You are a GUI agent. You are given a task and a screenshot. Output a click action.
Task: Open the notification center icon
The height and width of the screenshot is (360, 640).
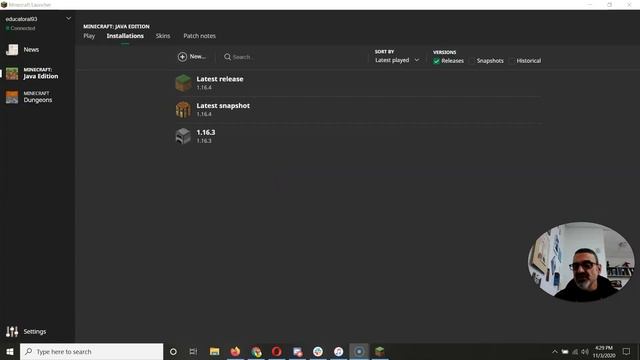[x=627, y=351]
